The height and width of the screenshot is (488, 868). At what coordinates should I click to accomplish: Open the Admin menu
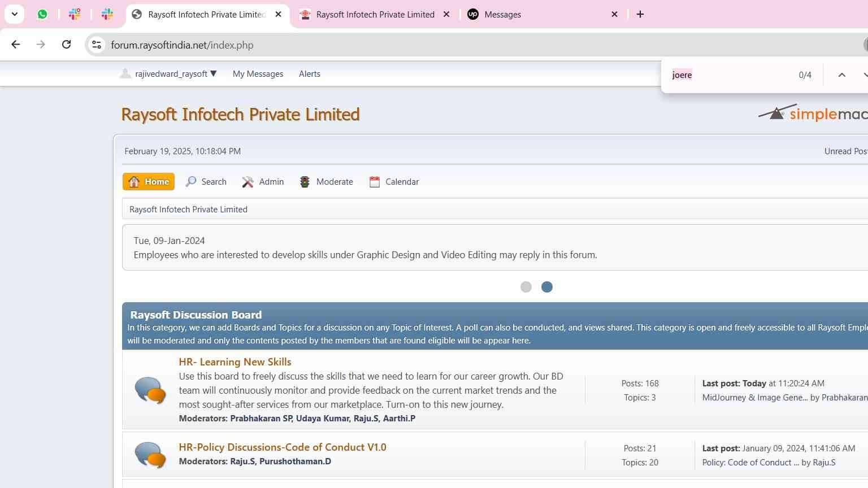tap(263, 181)
